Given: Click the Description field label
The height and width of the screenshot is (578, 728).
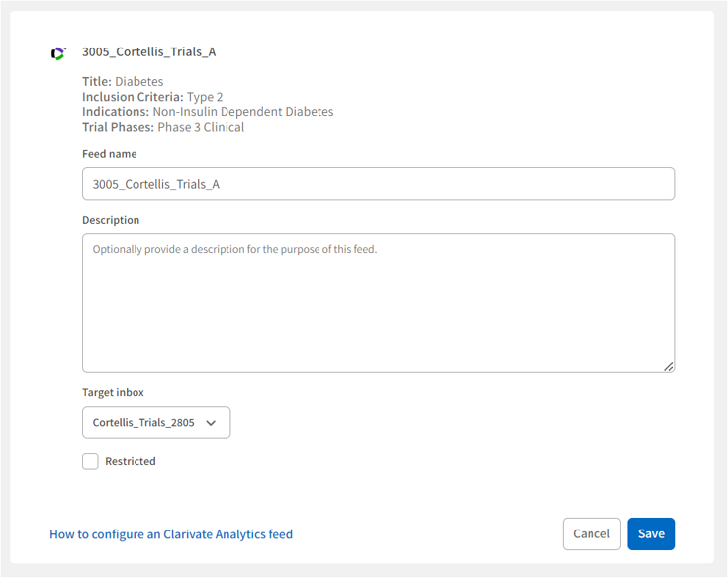Looking at the screenshot, I should point(111,220).
